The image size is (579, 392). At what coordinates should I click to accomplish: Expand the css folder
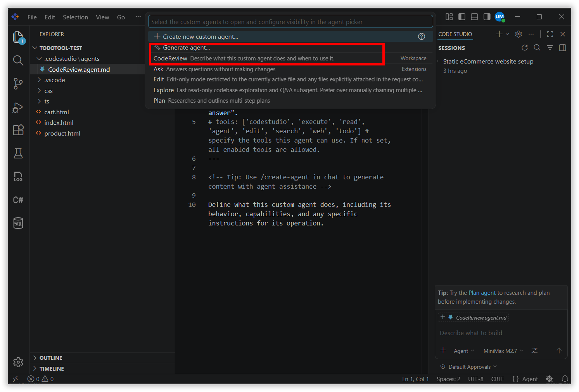coord(39,91)
